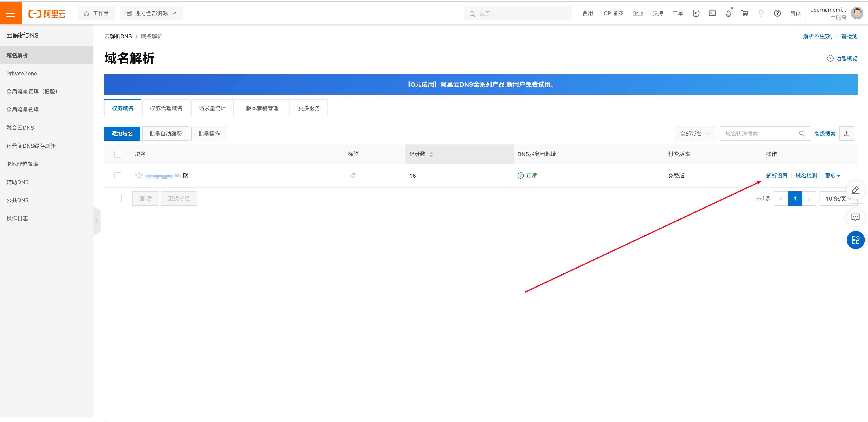Check the checkbox for the domain row
This screenshot has height=422, width=868.
click(117, 175)
